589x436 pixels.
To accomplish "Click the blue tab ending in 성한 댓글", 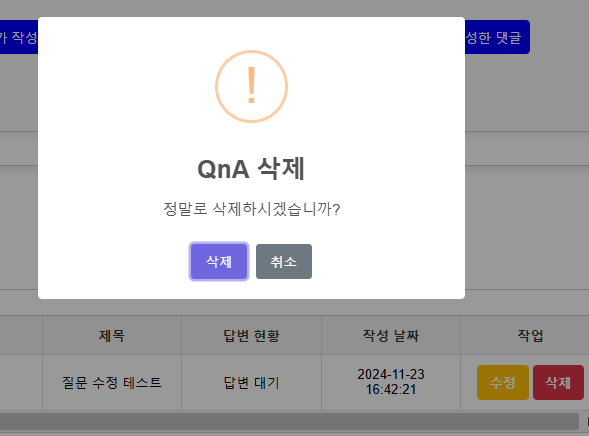I will tap(497, 37).
